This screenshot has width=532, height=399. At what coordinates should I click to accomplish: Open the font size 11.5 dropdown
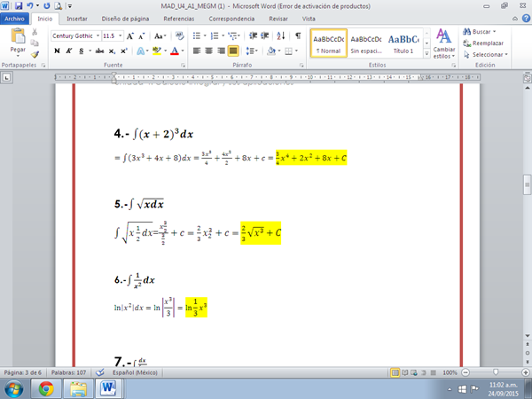point(120,35)
